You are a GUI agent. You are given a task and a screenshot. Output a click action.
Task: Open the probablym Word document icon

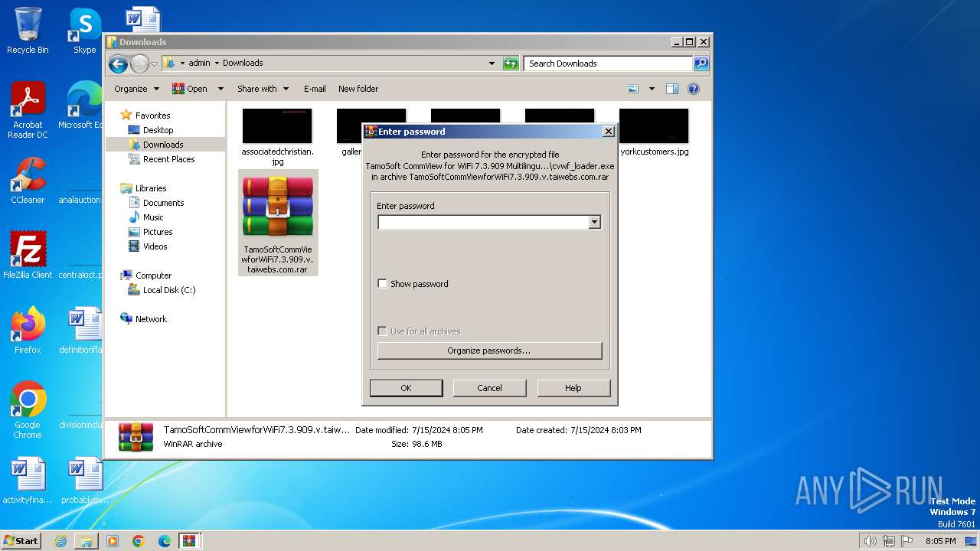click(84, 481)
